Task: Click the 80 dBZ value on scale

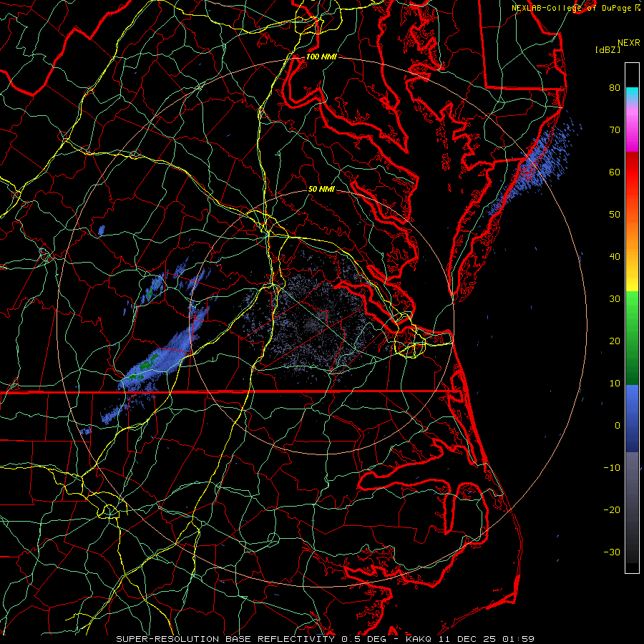Action: point(615,88)
